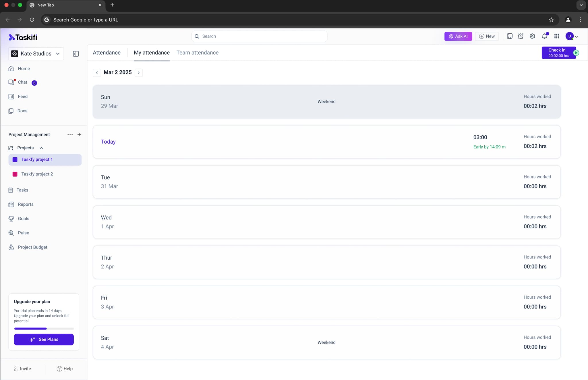This screenshot has height=380, width=588.
Task: Click the Search input field
Action: pos(259,36)
